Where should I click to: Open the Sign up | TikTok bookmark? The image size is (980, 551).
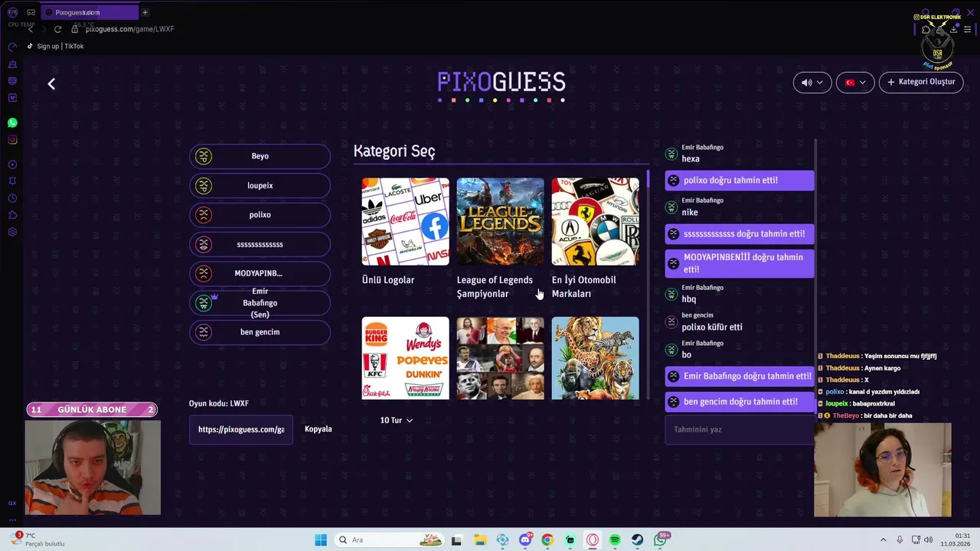tap(55, 46)
